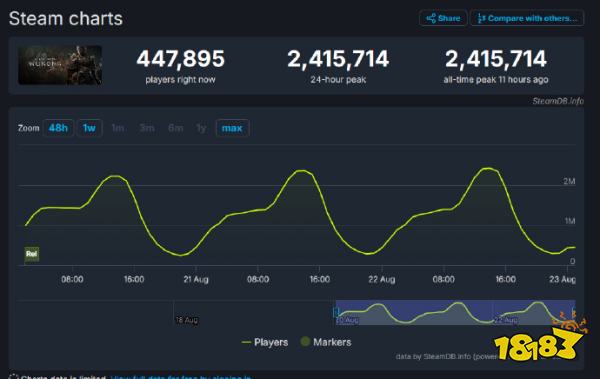
Task: Click the Share icon button
Action: click(x=443, y=18)
